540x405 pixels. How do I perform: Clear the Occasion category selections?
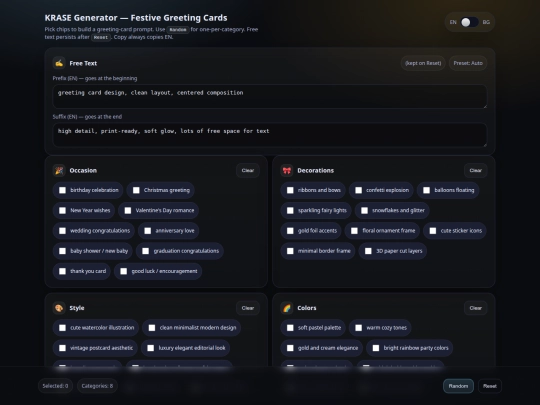click(248, 170)
